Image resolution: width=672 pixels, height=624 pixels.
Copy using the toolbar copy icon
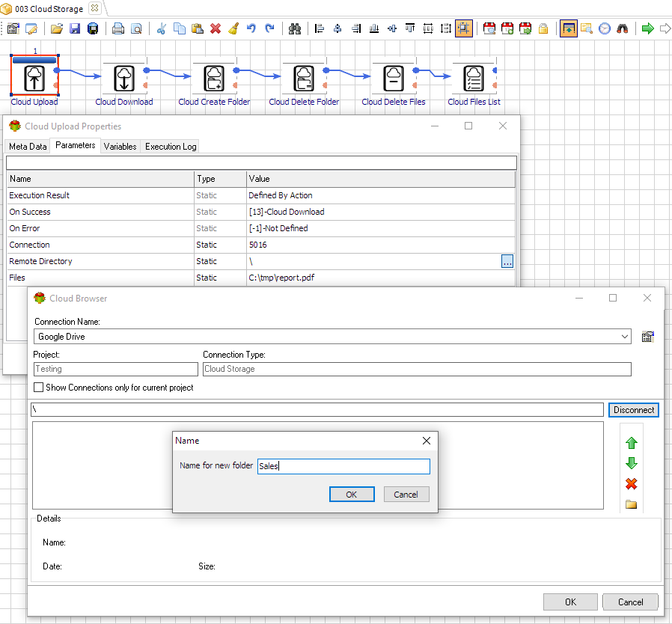click(x=179, y=28)
